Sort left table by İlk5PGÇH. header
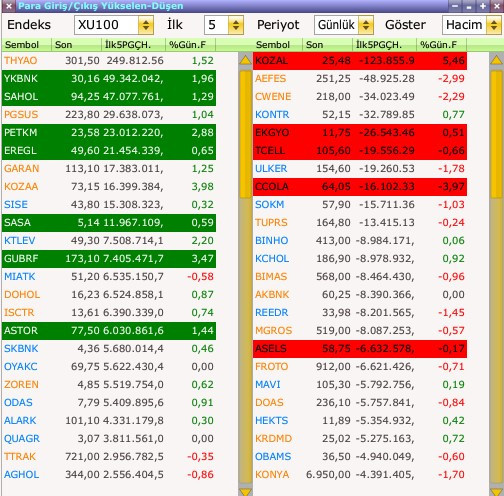 pyautogui.click(x=133, y=45)
